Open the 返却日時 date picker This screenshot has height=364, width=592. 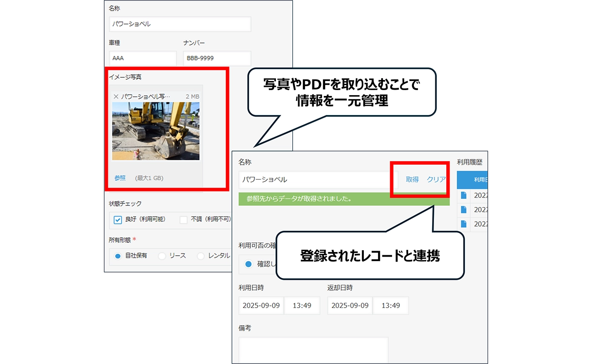pyautogui.click(x=349, y=305)
